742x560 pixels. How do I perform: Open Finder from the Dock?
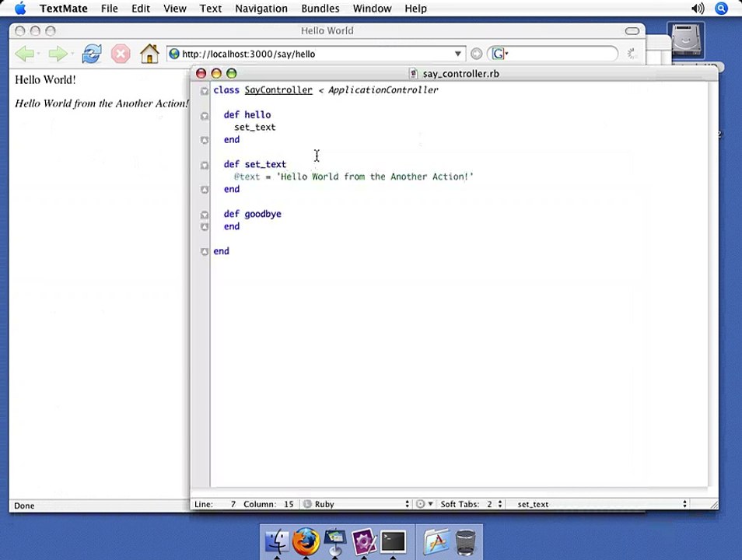click(x=278, y=541)
